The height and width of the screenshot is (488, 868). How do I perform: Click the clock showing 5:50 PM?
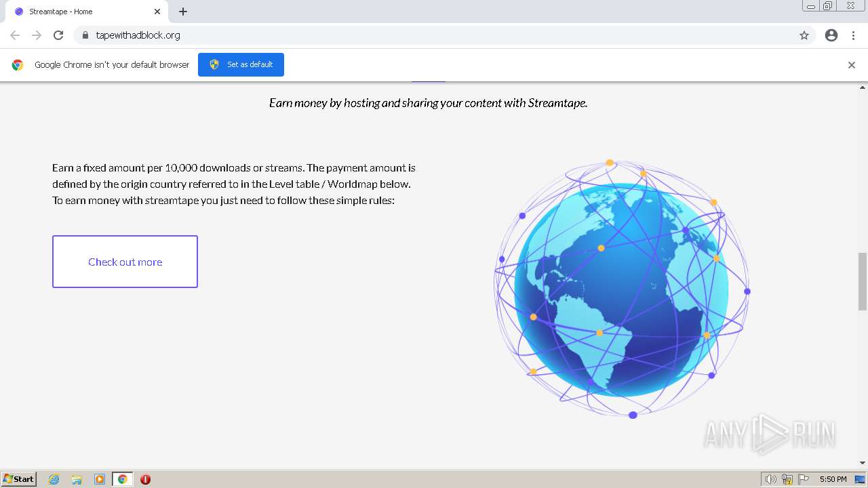click(833, 479)
